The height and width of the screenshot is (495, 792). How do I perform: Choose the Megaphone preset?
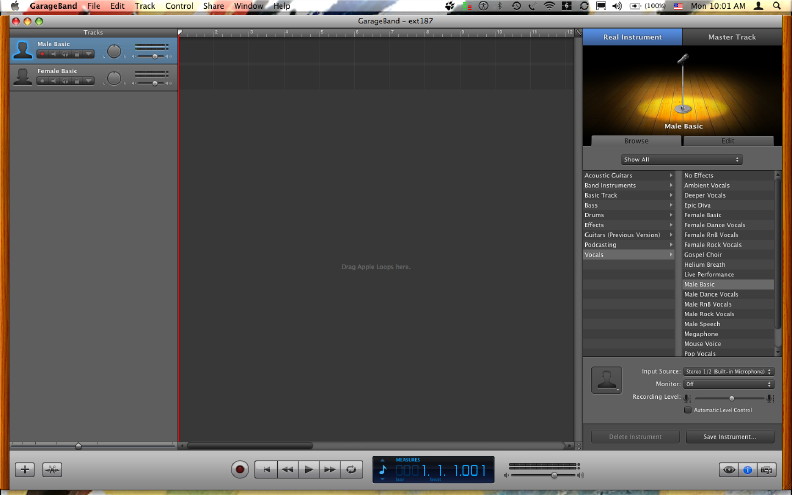[728, 334]
